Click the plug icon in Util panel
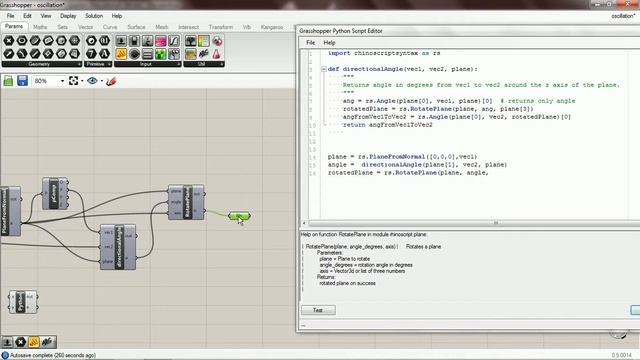 point(203,54)
